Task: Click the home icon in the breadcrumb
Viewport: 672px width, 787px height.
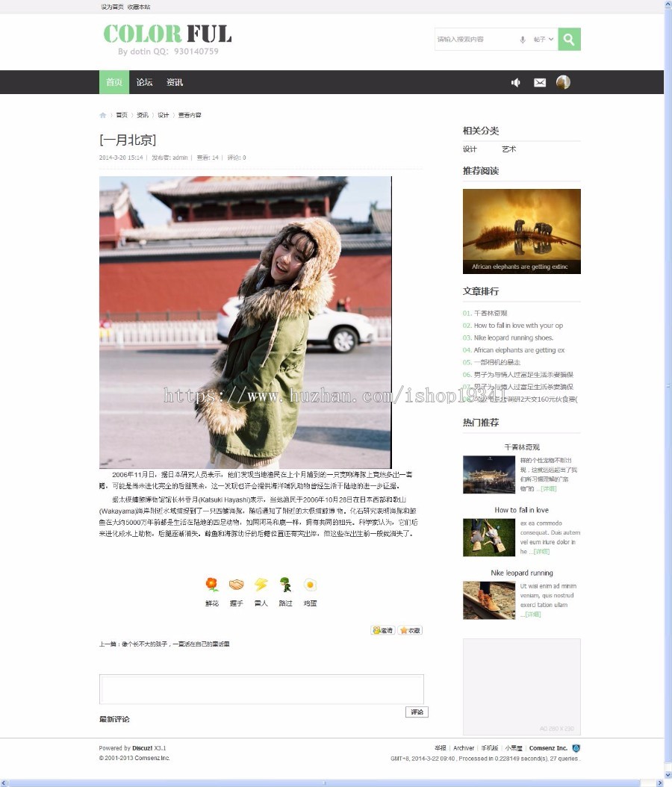Action: point(103,115)
